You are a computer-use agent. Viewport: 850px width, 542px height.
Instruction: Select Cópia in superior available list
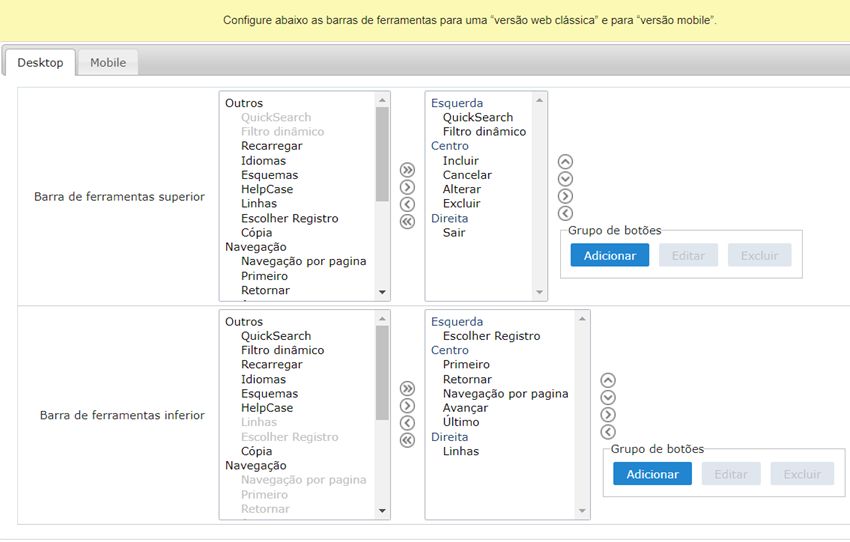click(256, 233)
